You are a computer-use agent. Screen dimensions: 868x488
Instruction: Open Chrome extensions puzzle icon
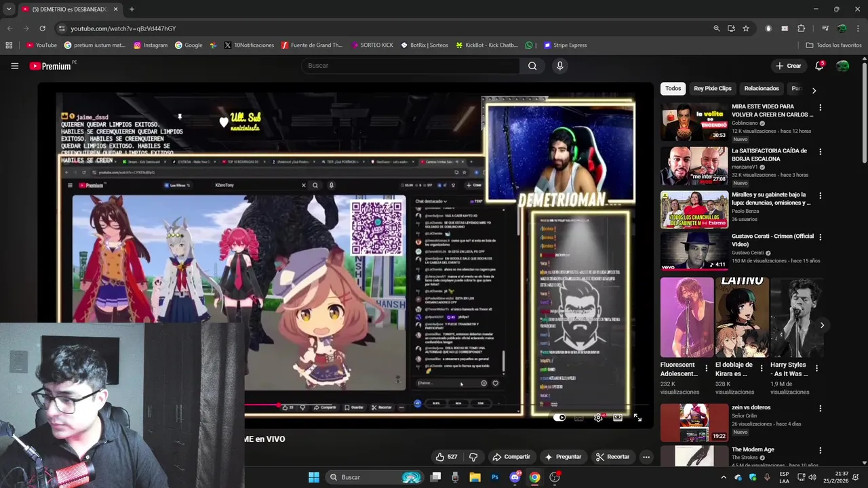click(x=802, y=28)
